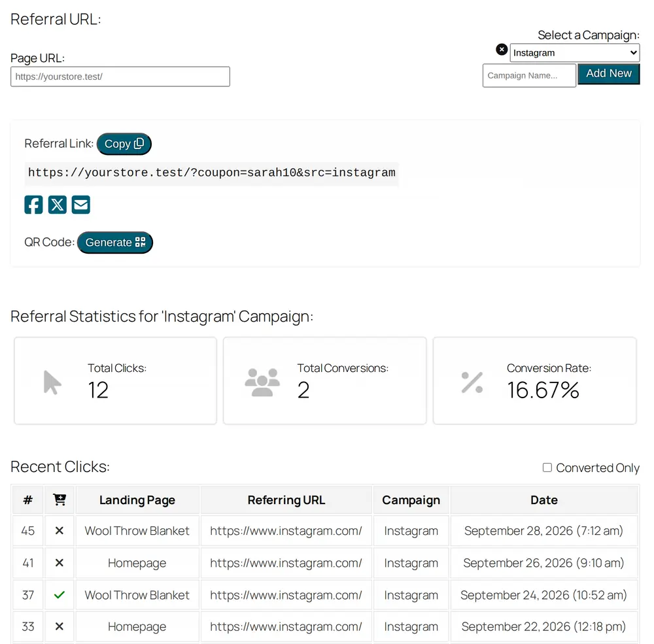Screen dimensions: 654x644
Task: Click the Total Clicks value 12
Action: click(x=98, y=390)
